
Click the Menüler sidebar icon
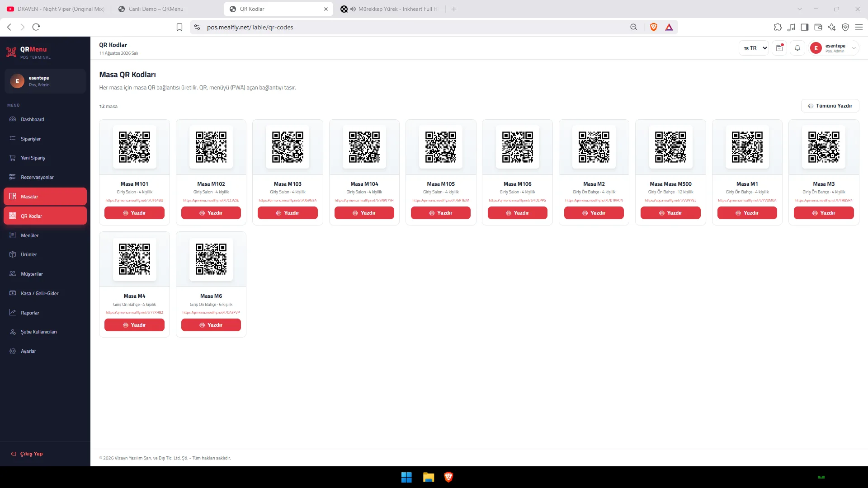[x=13, y=235]
